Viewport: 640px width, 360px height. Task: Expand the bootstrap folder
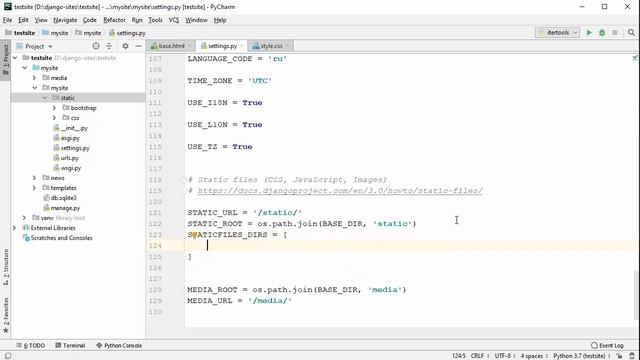coord(54,108)
